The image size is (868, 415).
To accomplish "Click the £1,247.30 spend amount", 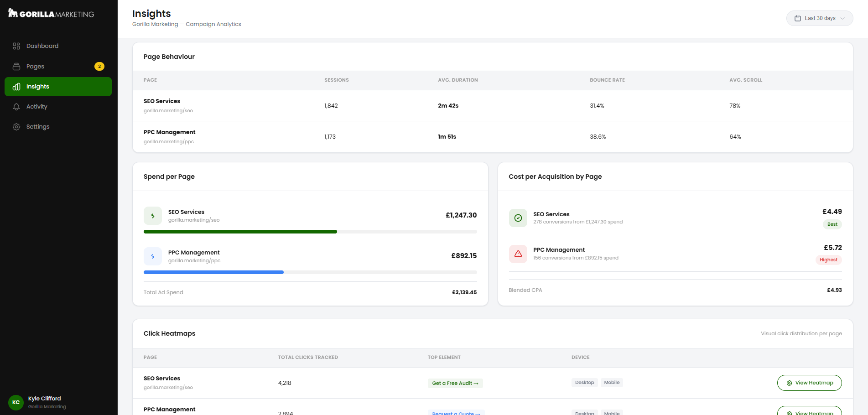I will click(x=461, y=215).
